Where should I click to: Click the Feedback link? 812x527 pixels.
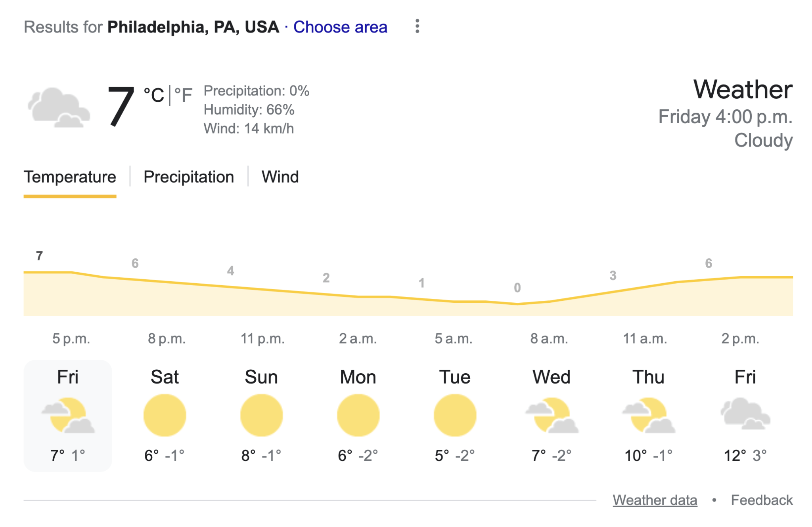coord(762,500)
